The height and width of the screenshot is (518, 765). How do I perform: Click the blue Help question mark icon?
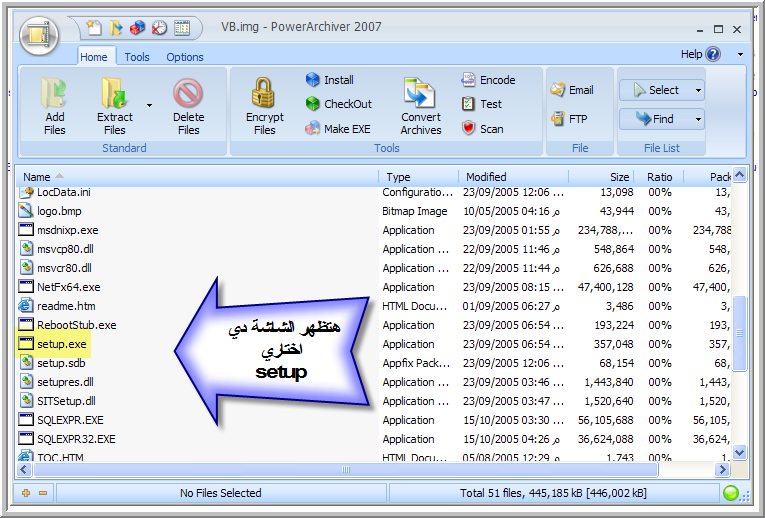pyautogui.click(x=713, y=54)
